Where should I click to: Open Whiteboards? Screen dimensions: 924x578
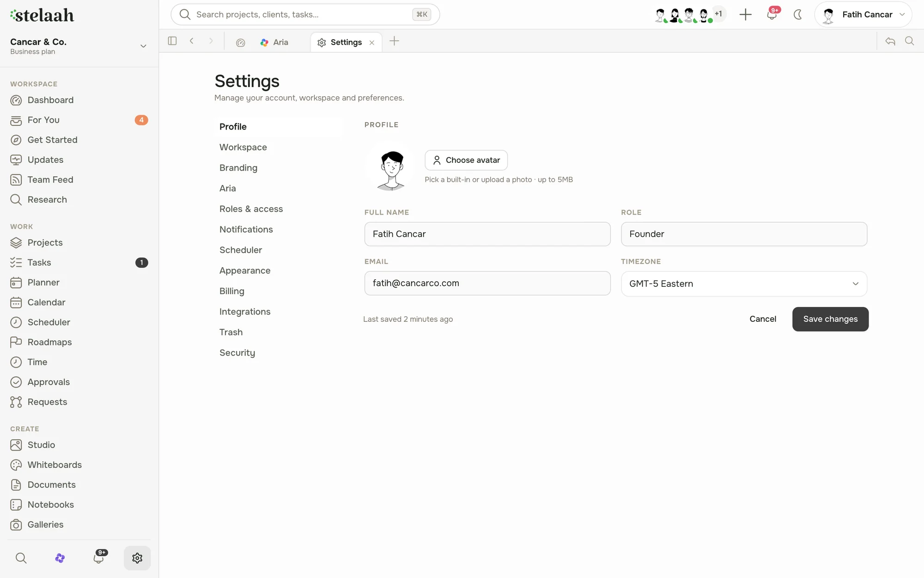pyautogui.click(x=79, y=464)
